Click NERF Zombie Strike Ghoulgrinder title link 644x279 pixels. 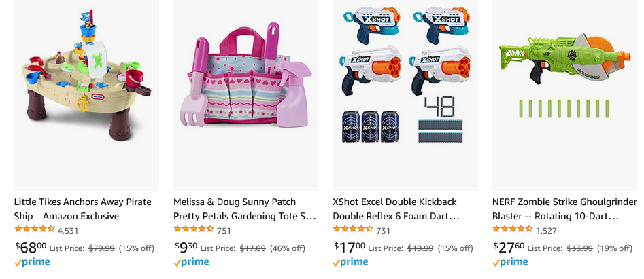click(x=564, y=209)
